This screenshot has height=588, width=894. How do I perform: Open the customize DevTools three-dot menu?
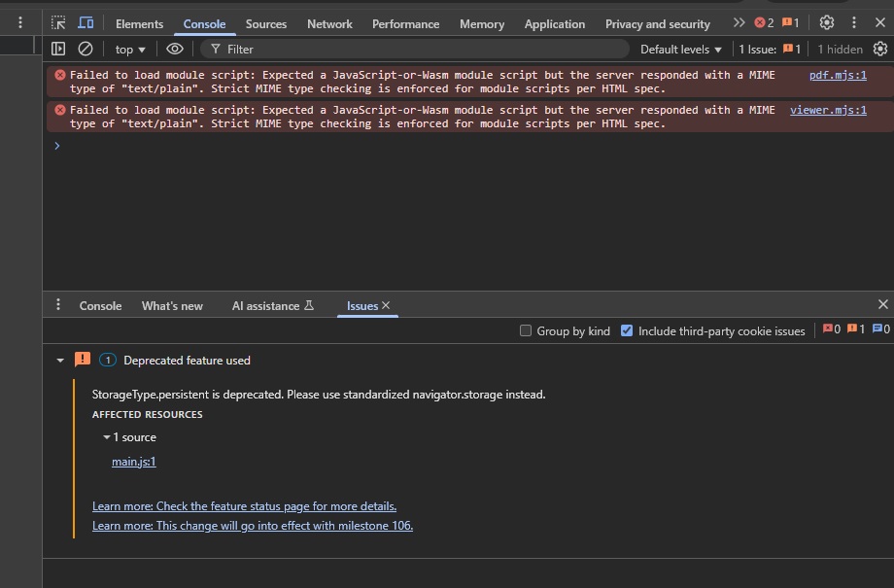coord(853,22)
